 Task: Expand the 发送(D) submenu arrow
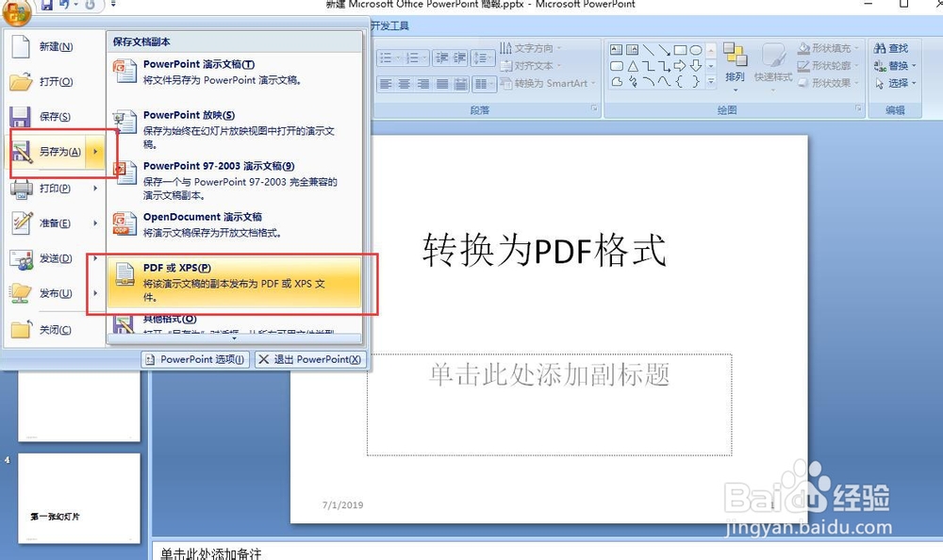(x=95, y=258)
